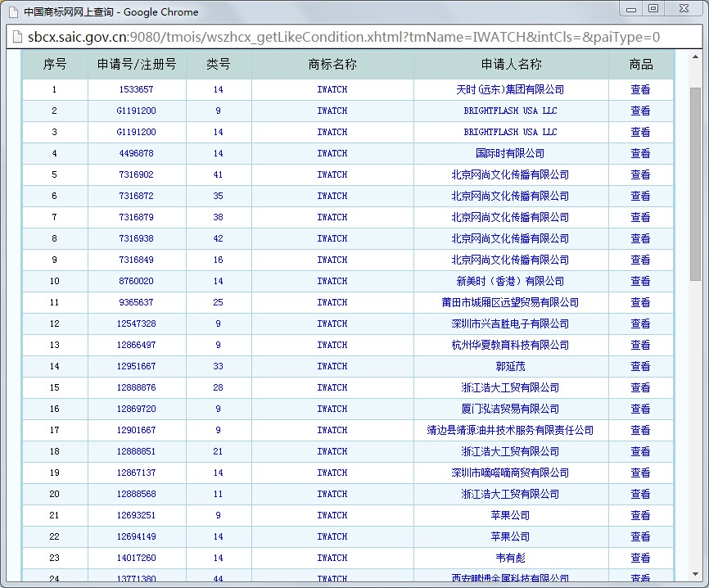
Task: Click the document icon in the title bar
Action: [14, 11]
